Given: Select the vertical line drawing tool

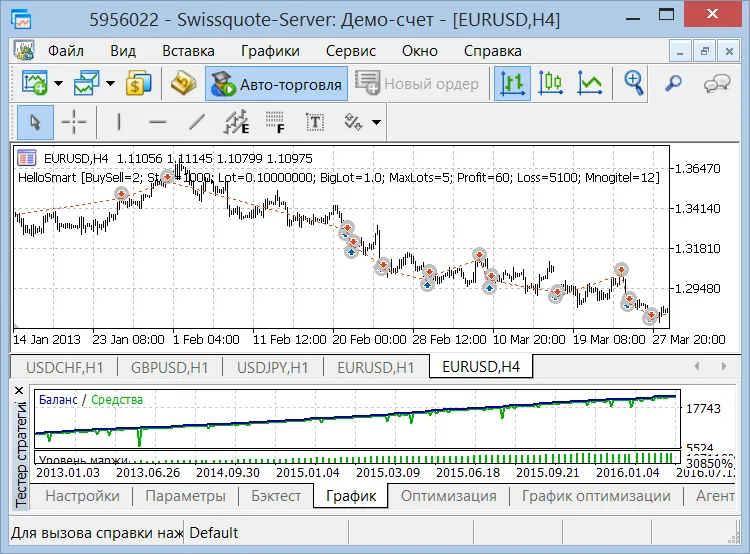Looking at the screenshot, I should click(119, 122).
